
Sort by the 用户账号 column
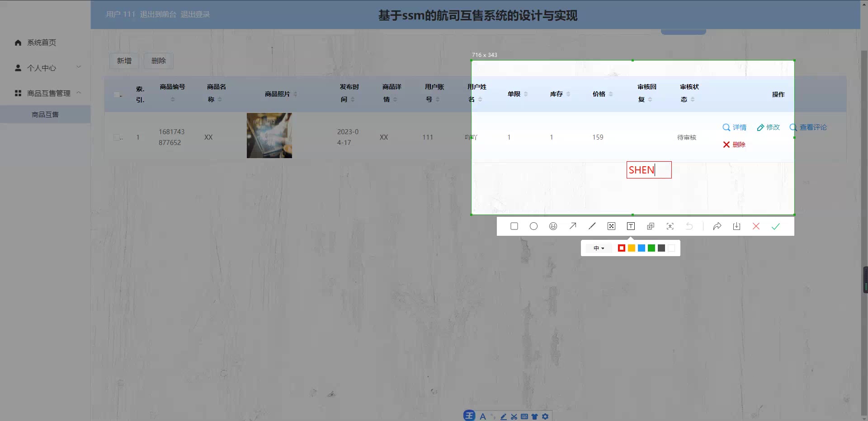(x=438, y=99)
